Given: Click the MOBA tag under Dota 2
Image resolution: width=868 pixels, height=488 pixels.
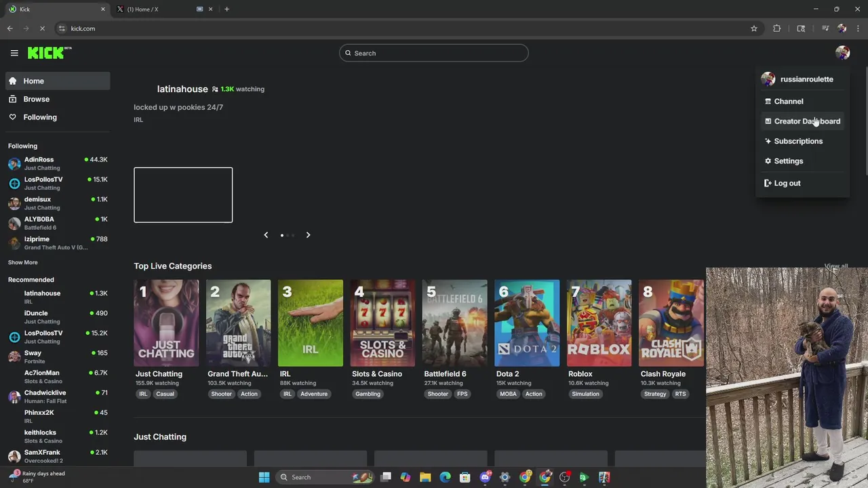Looking at the screenshot, I should coord(508,394).
